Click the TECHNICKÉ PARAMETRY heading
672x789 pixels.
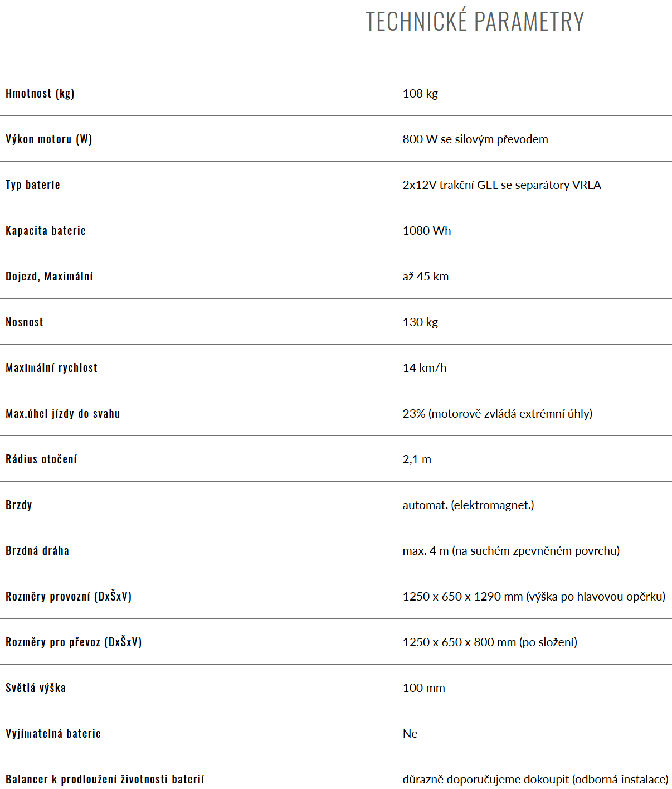click(x=475, y=21)
